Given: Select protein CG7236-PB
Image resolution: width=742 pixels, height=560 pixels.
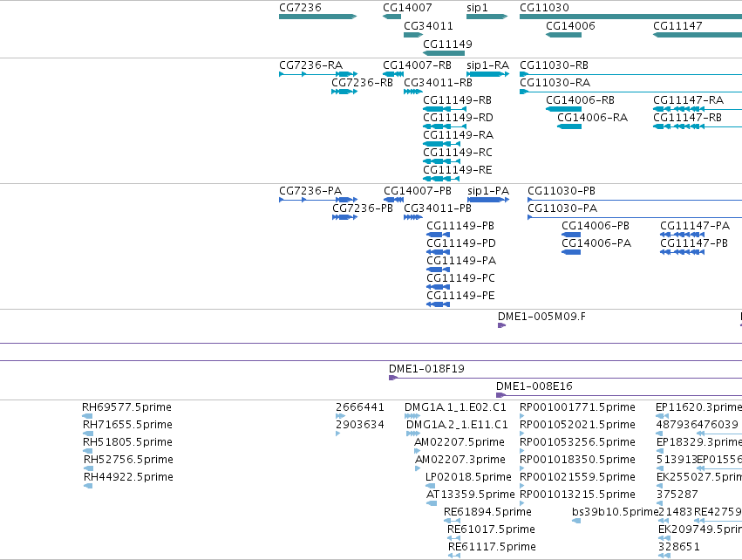Looking at the screenshot, I should pos(344,217).
